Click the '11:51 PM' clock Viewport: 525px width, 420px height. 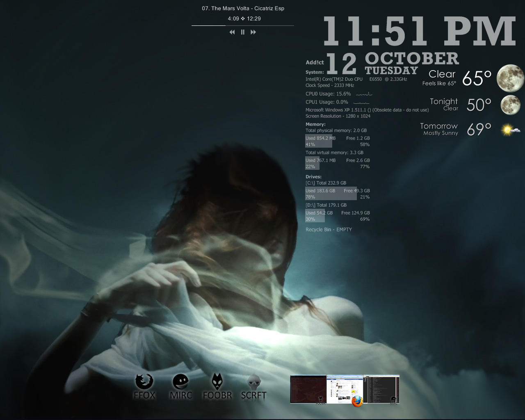pos(419,31)
